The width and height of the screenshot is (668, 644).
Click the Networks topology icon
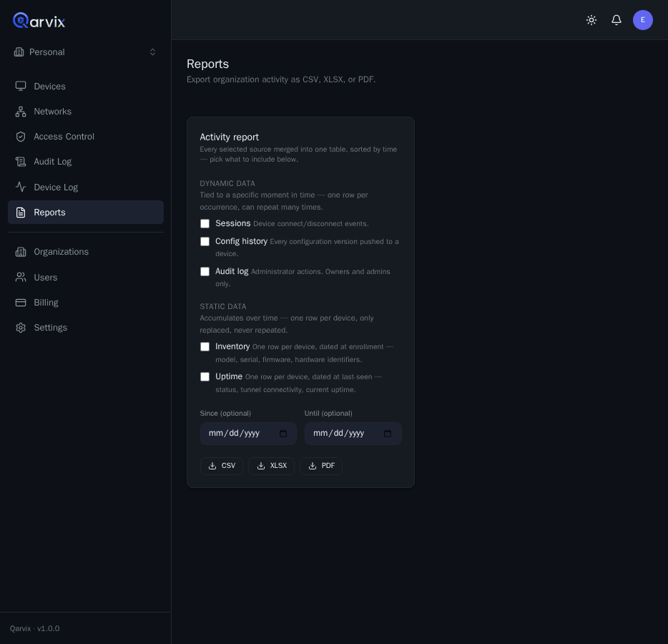pos(21,112)
